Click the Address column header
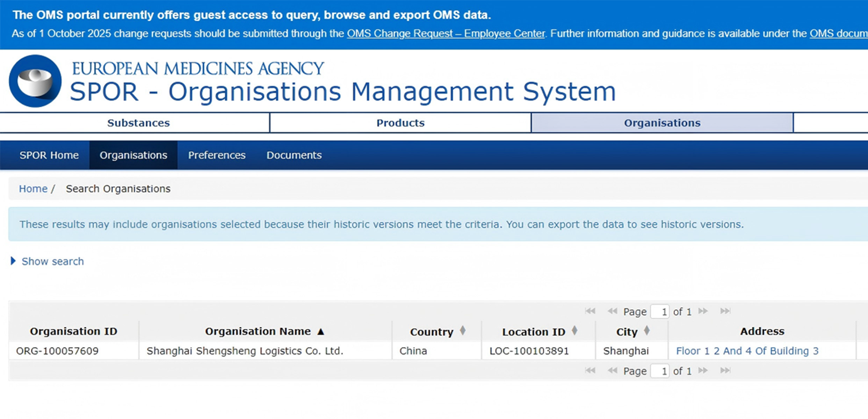 pos(762,331)
